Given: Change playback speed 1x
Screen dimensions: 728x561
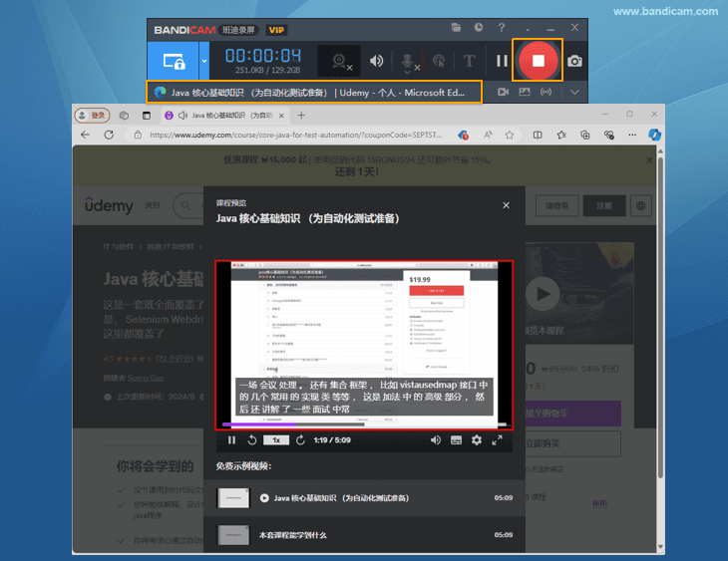Looking at the screenshot, I should pyautogui.click(x=276, y=439).
